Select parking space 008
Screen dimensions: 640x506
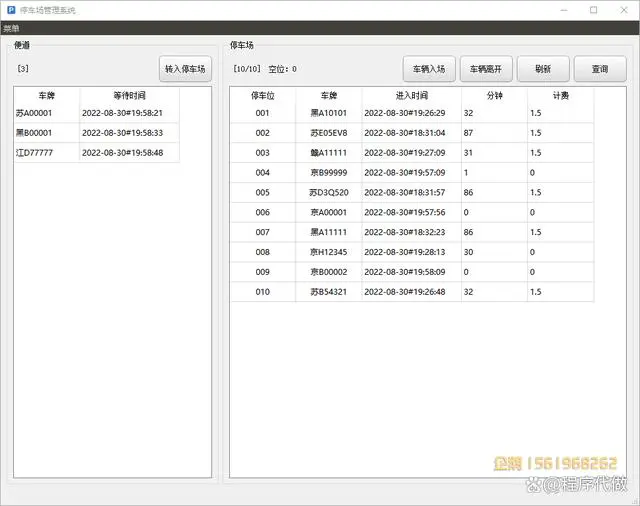click(262, 252)
